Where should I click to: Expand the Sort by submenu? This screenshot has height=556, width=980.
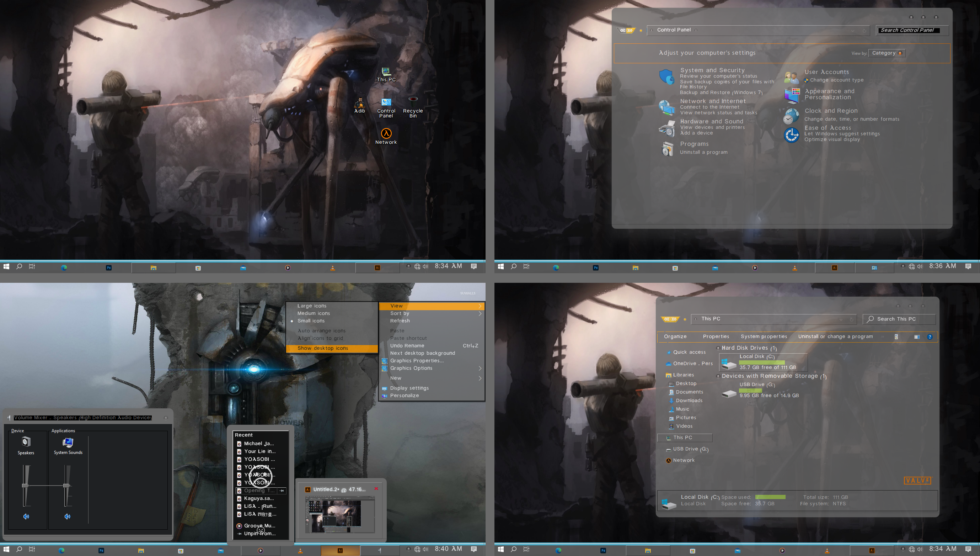(432, 313)
